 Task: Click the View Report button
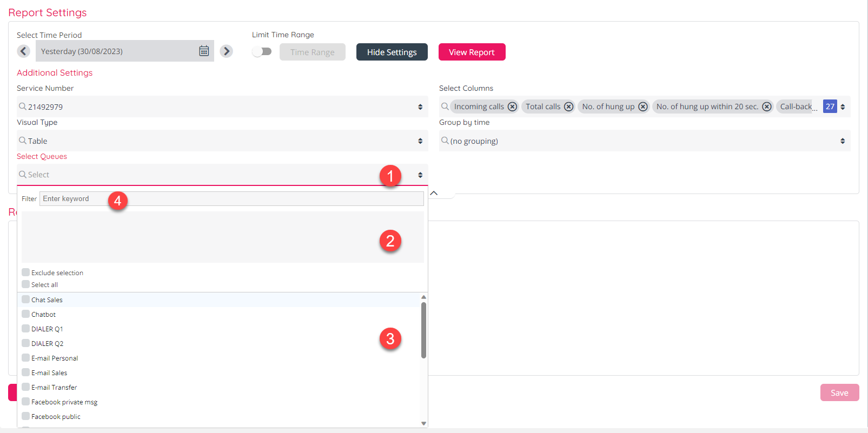point(472,52)
